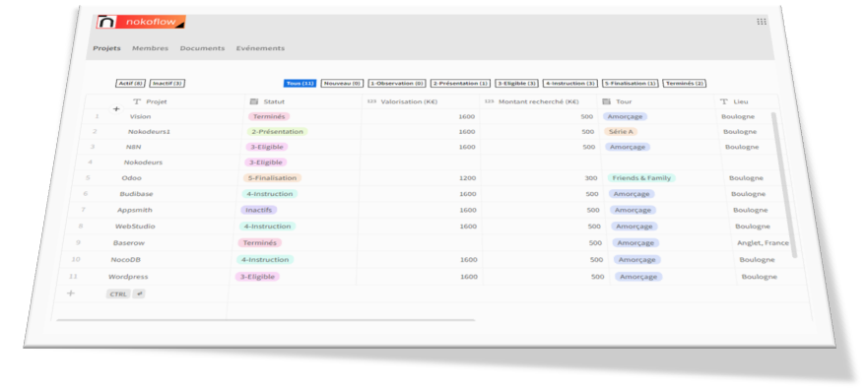
Task: Filter by 4-Instruction (3) stage
Action: 570,84
